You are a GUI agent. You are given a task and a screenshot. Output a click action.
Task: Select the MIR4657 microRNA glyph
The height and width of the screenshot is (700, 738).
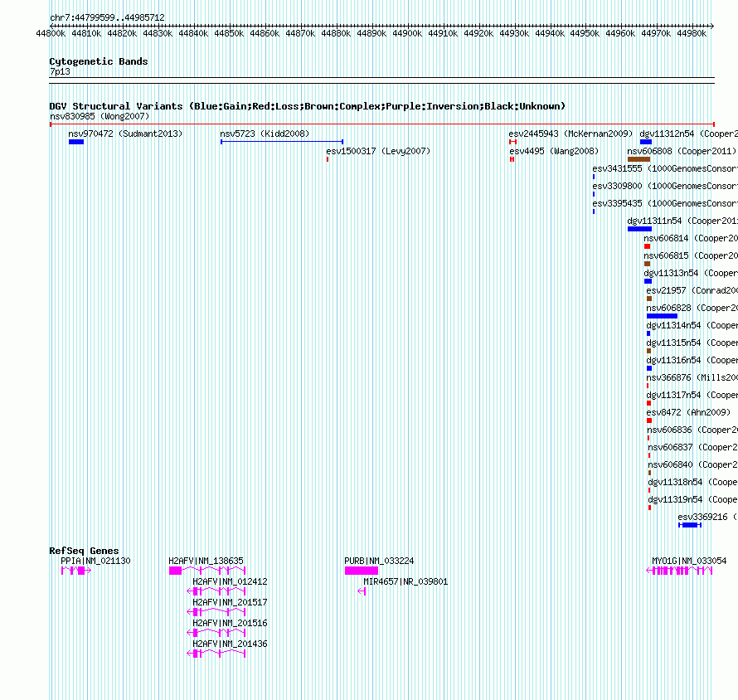[362, 591]
